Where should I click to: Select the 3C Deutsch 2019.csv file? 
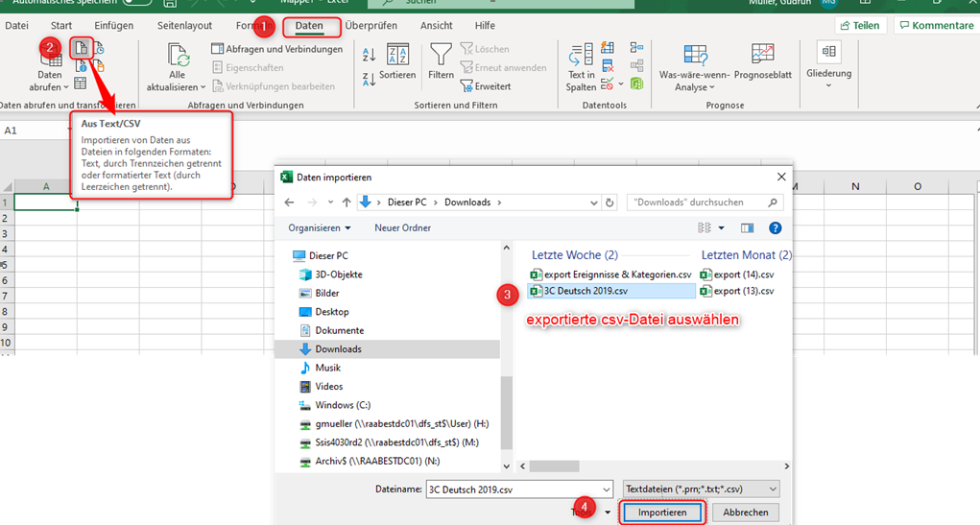click(585, 291)
